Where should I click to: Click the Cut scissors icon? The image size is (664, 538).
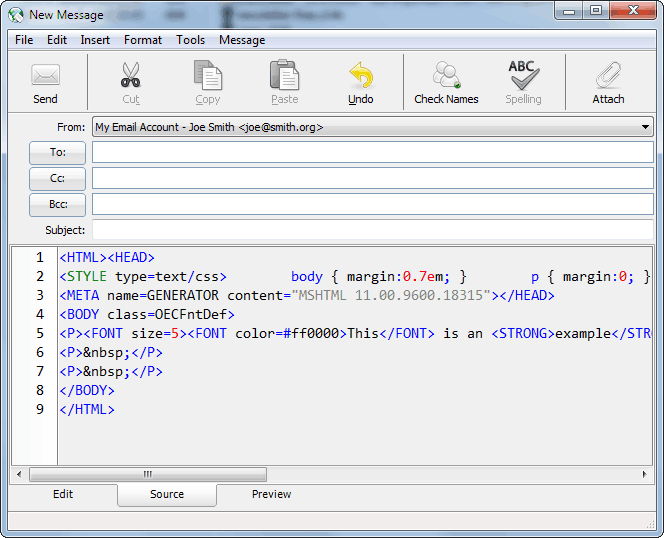point(130,75)
